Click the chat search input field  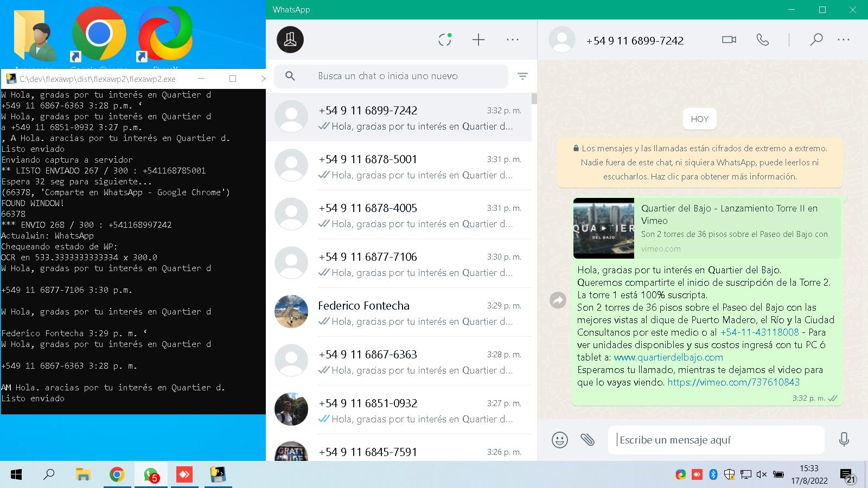(x=391, y=76)
